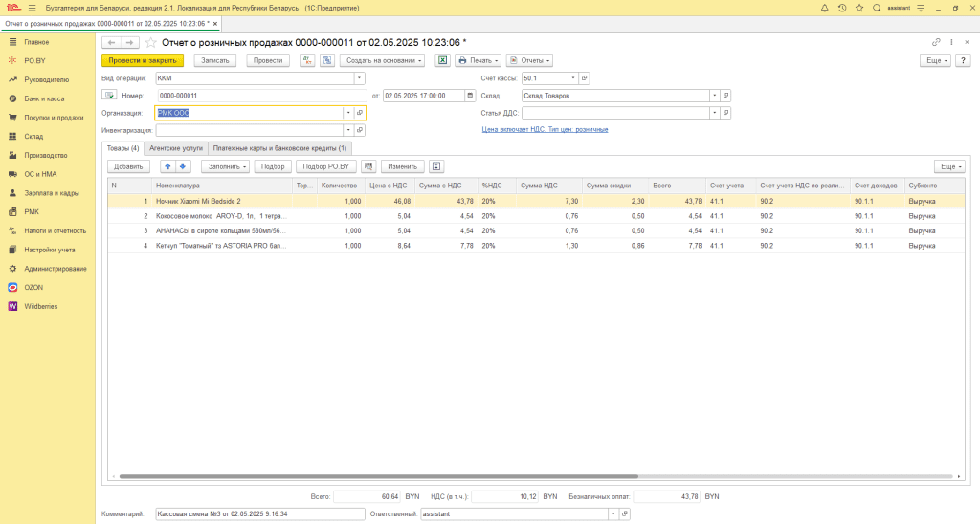Viewport: 980px width, 524px height.
Task: Open the table's Еще menu
Action: 950,166
